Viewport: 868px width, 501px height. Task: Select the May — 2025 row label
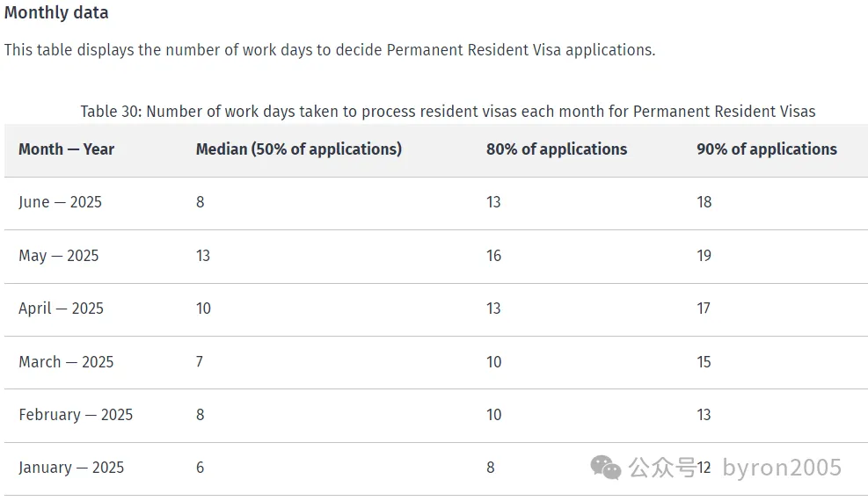tap(58, 256)
